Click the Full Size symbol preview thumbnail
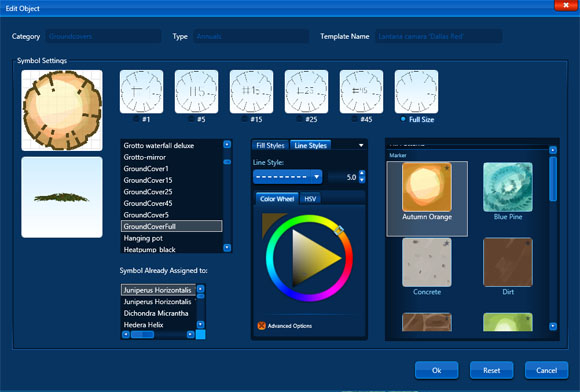 pos(417,92)
